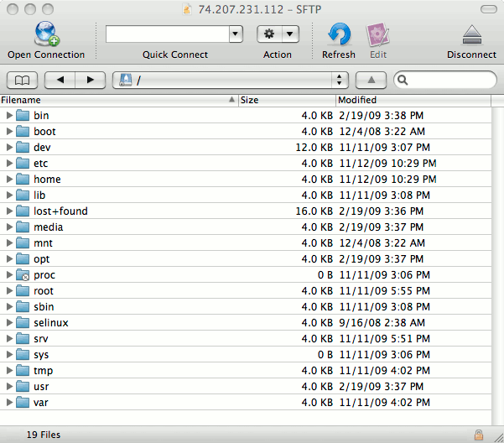Open the Action gear dropdown menu

pos(278,34)
